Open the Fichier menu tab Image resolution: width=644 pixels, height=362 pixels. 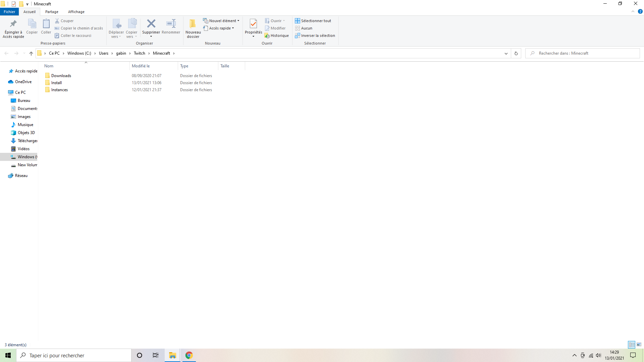tap(9, 12)
